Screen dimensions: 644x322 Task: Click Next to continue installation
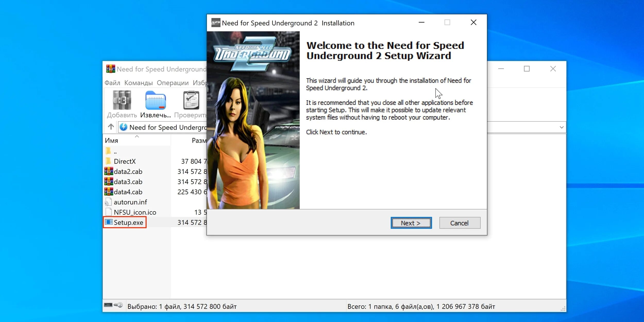tap(411, 223)
